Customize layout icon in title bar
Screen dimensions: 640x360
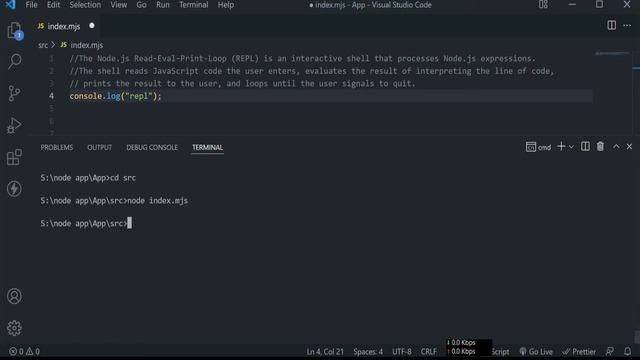[x=543, y=5]
